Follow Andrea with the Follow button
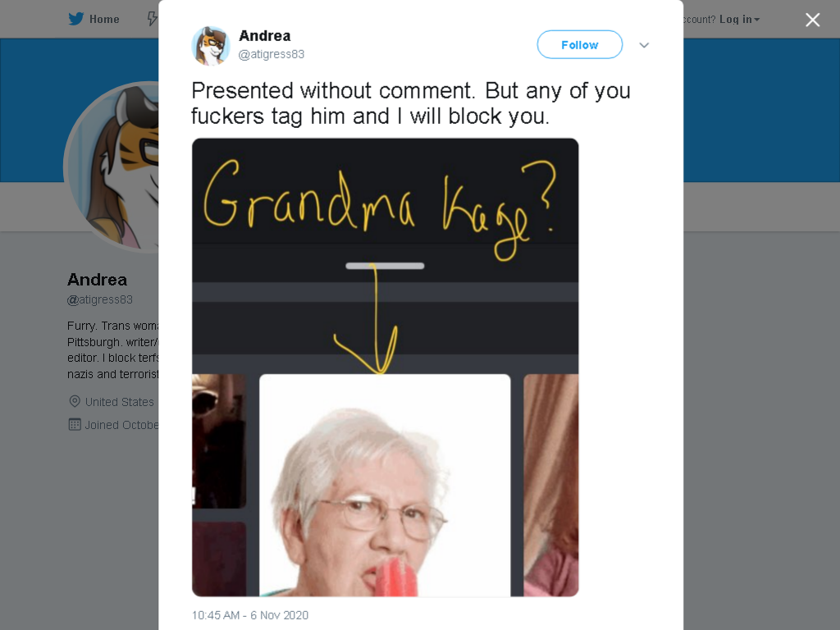Viewport: 840px width, 630px height. click(580, 45)
